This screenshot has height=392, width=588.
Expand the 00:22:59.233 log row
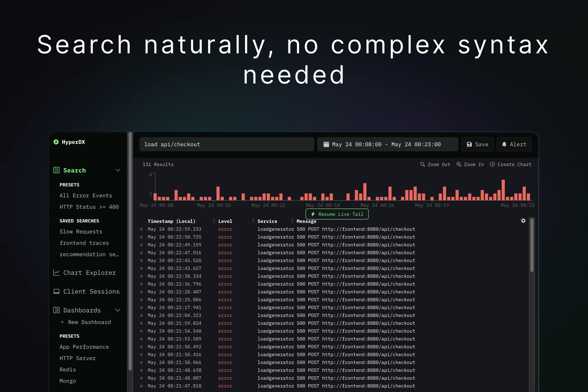pyautogui.click(x=141, y=229)
